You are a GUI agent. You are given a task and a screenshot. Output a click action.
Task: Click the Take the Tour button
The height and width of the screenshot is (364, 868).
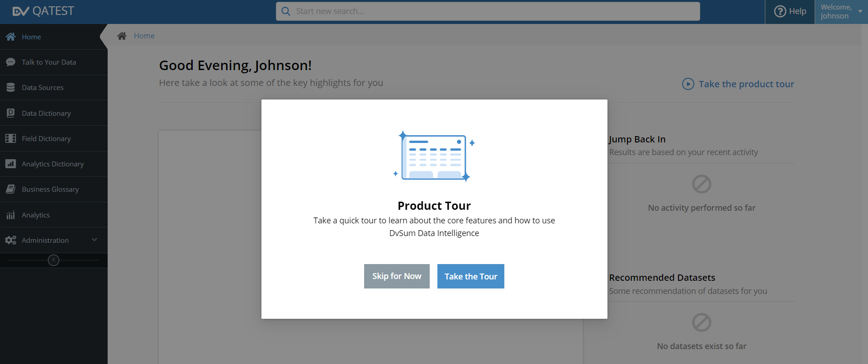(x=471, y=276)
